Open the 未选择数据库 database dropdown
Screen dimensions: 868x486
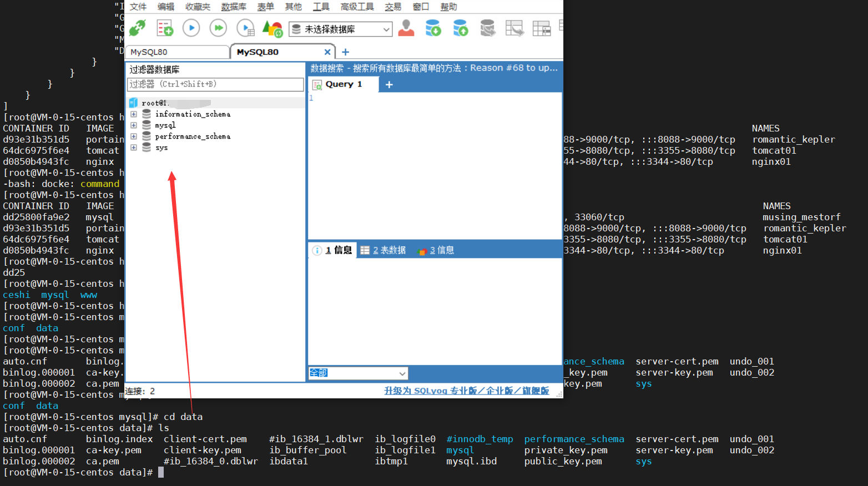[x=340, y=29]
